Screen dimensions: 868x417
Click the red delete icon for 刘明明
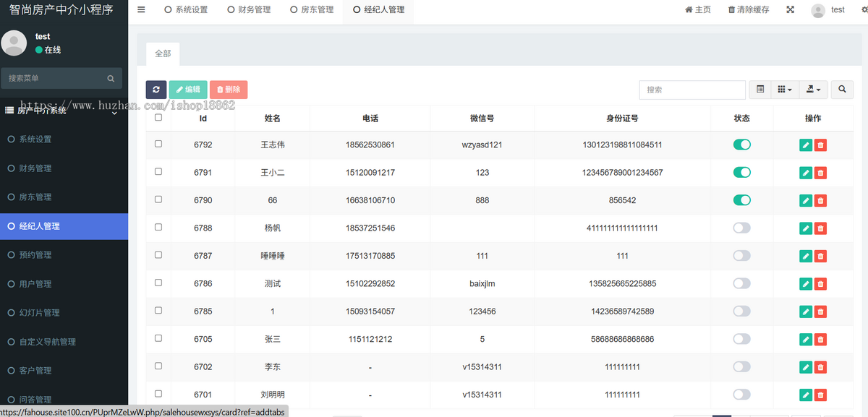820,395
